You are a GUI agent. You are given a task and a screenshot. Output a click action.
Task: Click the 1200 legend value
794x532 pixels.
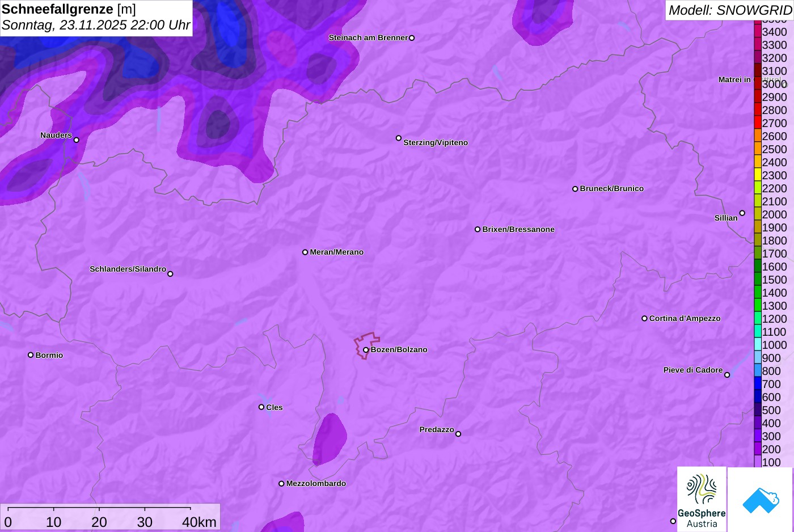775,319
